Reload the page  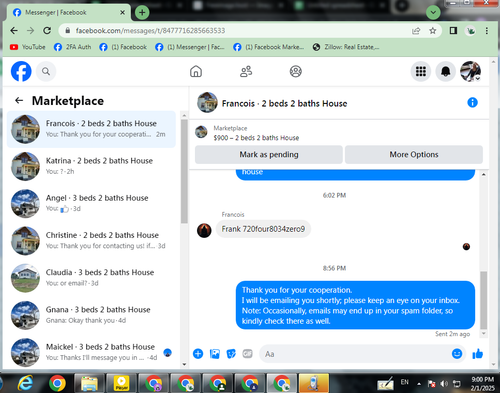click(47, 31)
